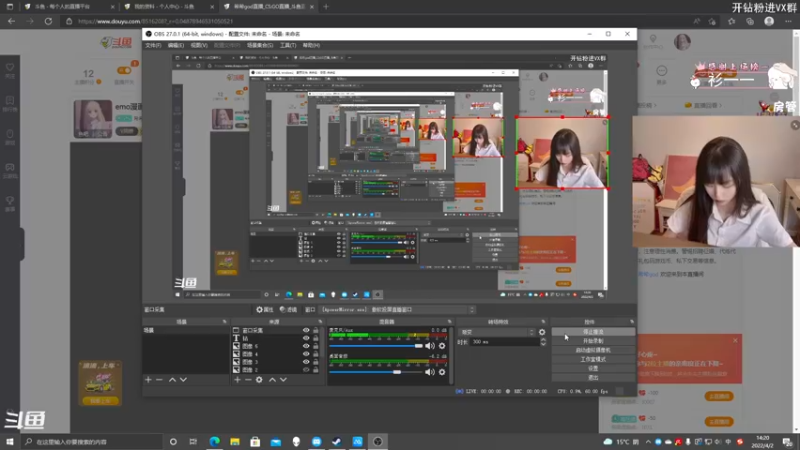Reload the Douyu page in the browser
Image resolution: width=800 pixels, height=450 pixels.
tap(48, 21)
